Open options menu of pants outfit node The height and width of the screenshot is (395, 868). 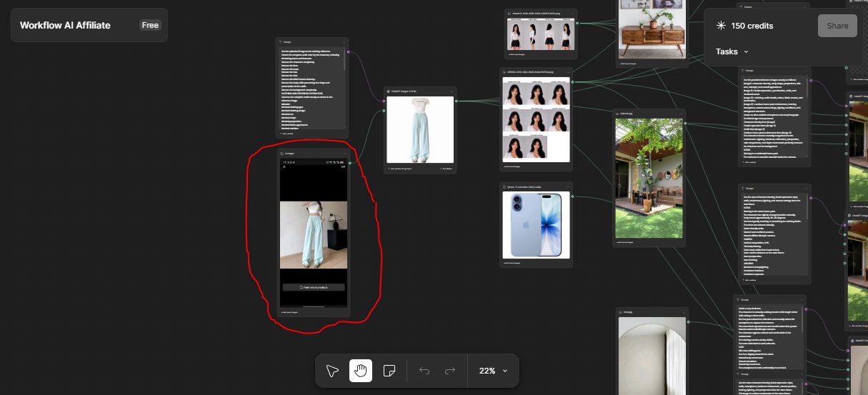click(452, 91)
